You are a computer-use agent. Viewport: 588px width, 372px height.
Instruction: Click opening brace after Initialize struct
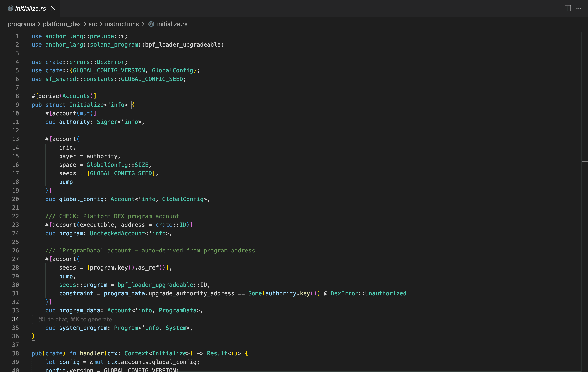point(133,105)
